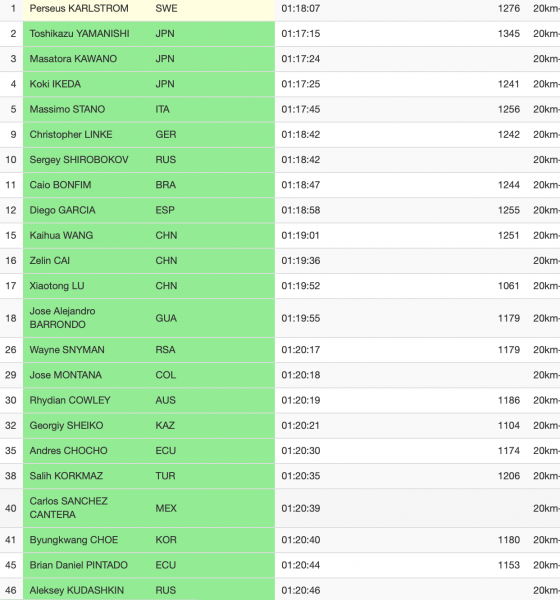Open Masatora KAWANO entry
Screen dimensions: 560x600
(x=73, y=59)
